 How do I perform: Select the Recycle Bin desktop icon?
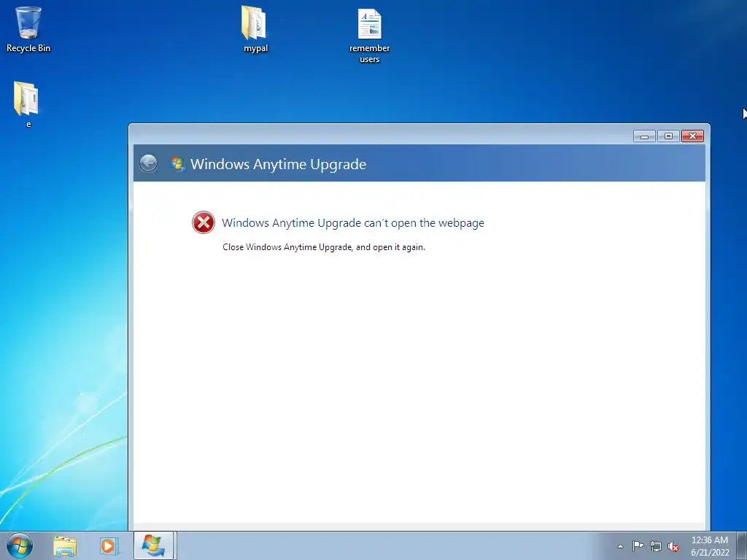[x=28, y=29]
